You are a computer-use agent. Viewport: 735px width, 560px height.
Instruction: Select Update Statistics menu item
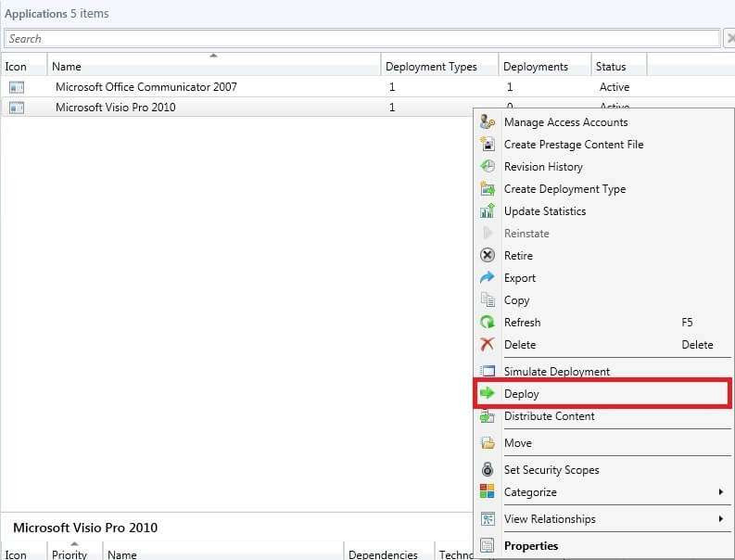click(603, 211)
